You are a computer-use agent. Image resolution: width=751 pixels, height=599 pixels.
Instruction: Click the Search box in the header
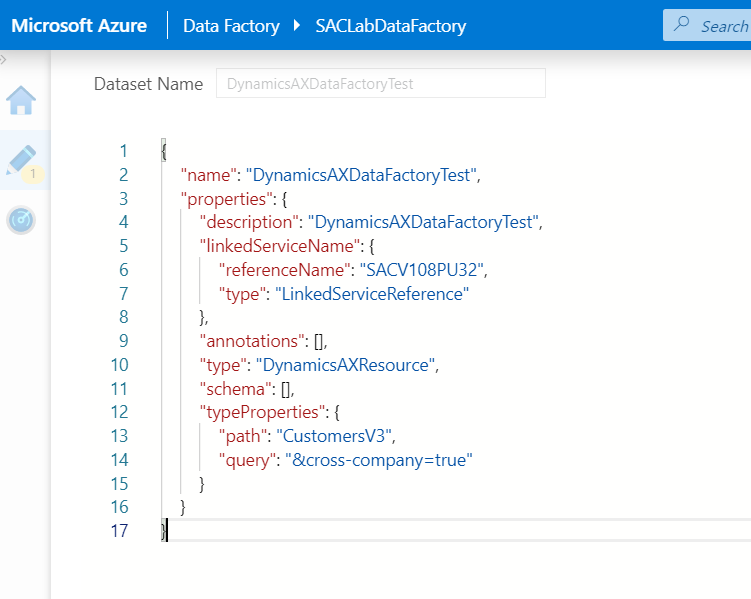(707, 25)
